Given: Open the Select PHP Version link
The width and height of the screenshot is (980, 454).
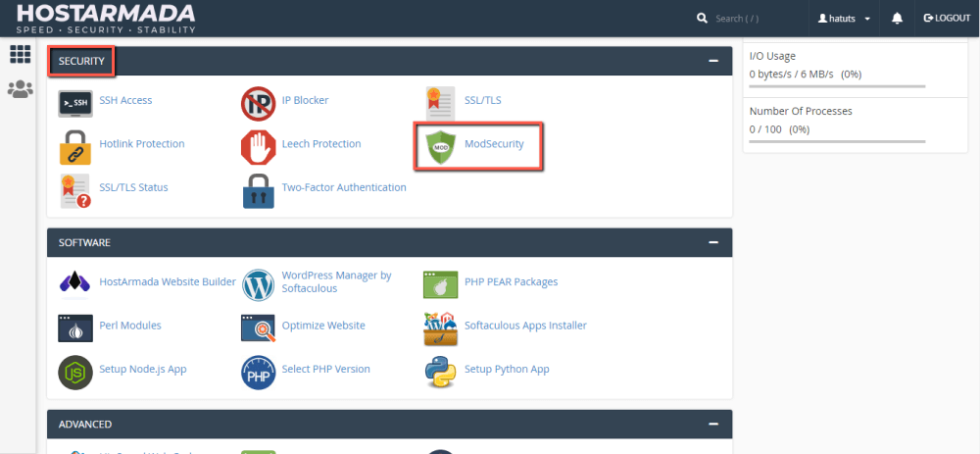Looking at the screenshot, I should coord(325,369).
